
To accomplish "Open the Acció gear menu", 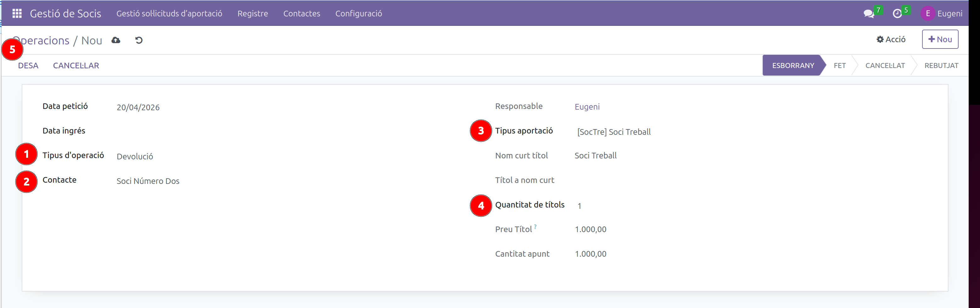I will coord(891,39).
